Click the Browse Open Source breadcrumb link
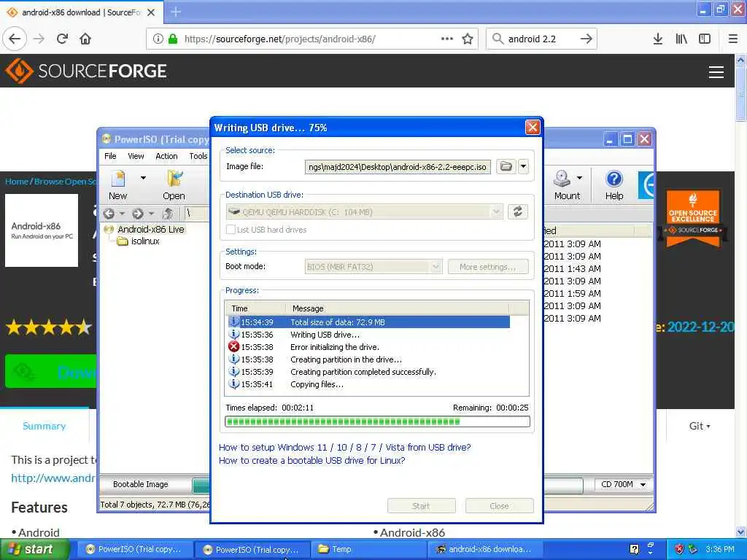The width and height of the screenshot is (747, 560). [x=65, y=182]
